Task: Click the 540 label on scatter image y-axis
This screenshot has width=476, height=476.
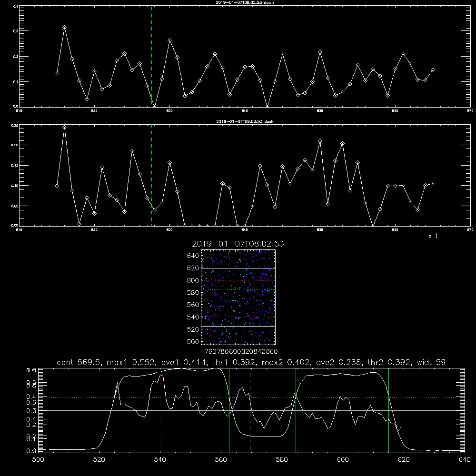Action: (x=193, y=317)
